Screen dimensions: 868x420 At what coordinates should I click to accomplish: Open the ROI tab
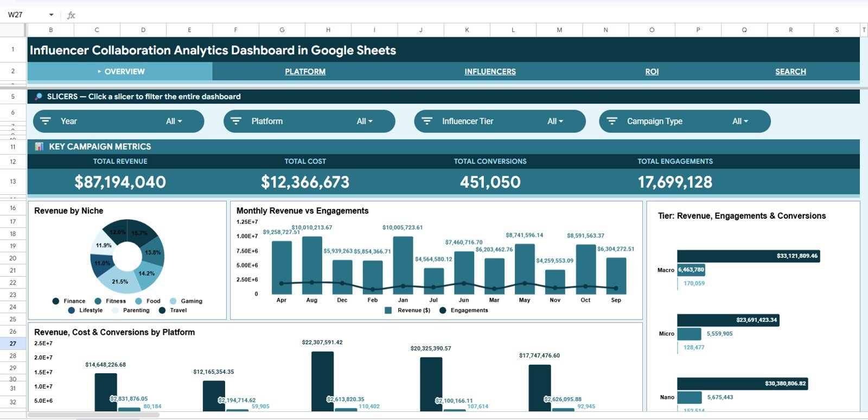point(652,72)
